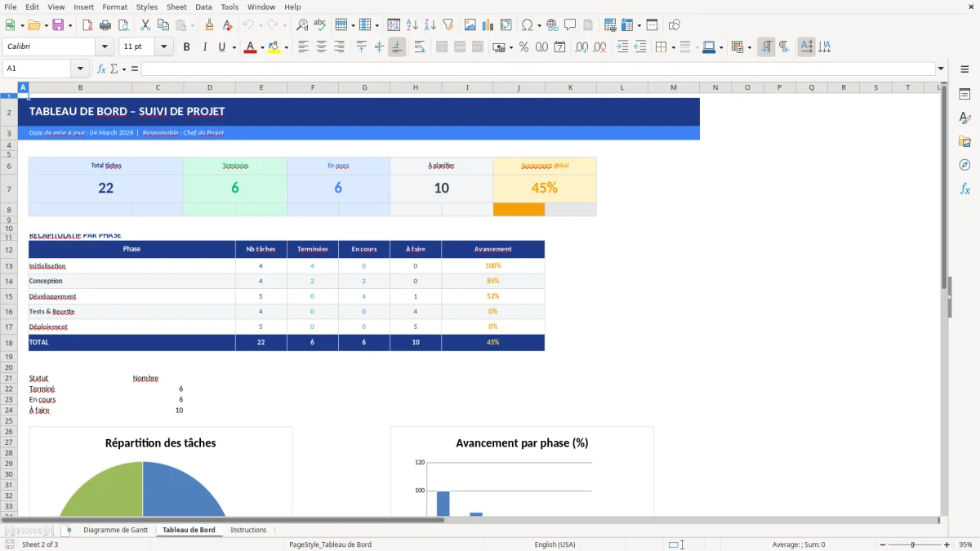The height and width of the screenshot is (551, 980).
Task: Select the AutoFilter tool
Action: (x=448, y=24)
